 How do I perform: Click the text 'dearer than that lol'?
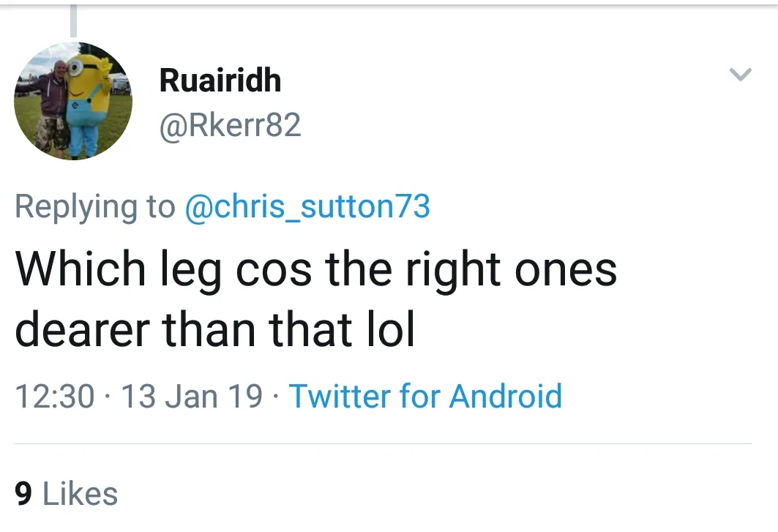point(214,331)
